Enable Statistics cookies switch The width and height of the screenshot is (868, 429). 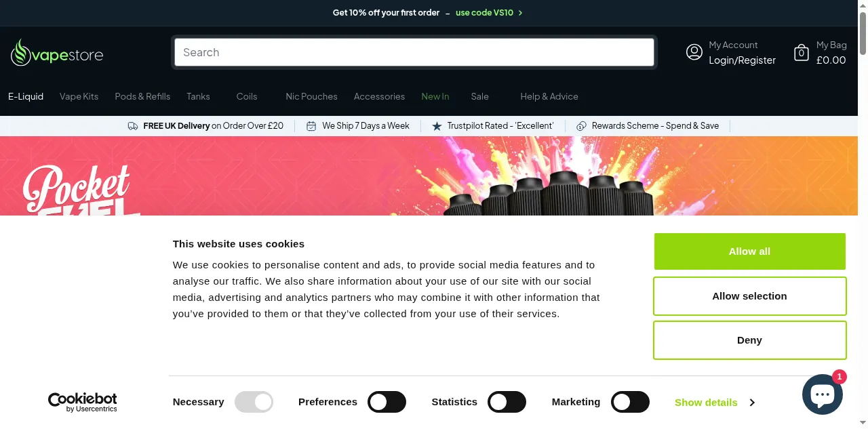(507, 402)
